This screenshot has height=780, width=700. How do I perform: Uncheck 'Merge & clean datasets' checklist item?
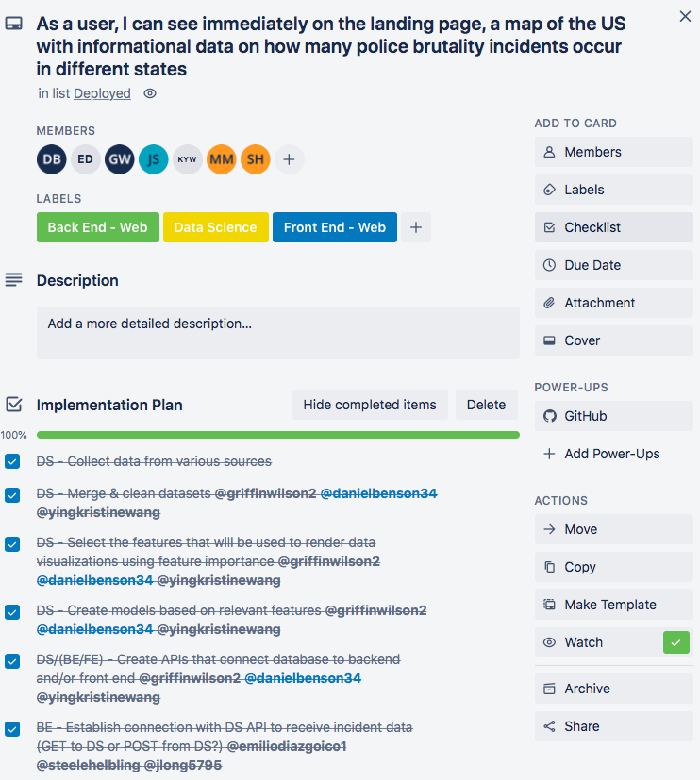pyautogui.click(x=13, y=494)
